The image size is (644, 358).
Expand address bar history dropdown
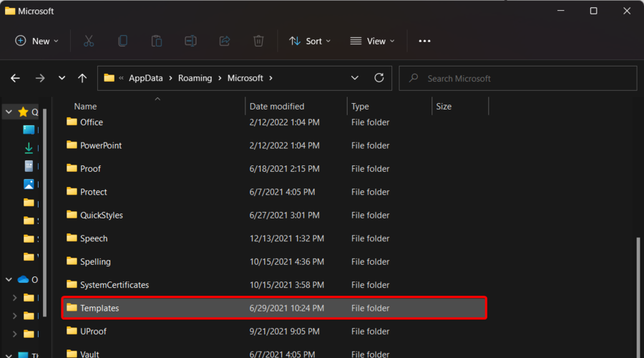[x=355, y=78]
